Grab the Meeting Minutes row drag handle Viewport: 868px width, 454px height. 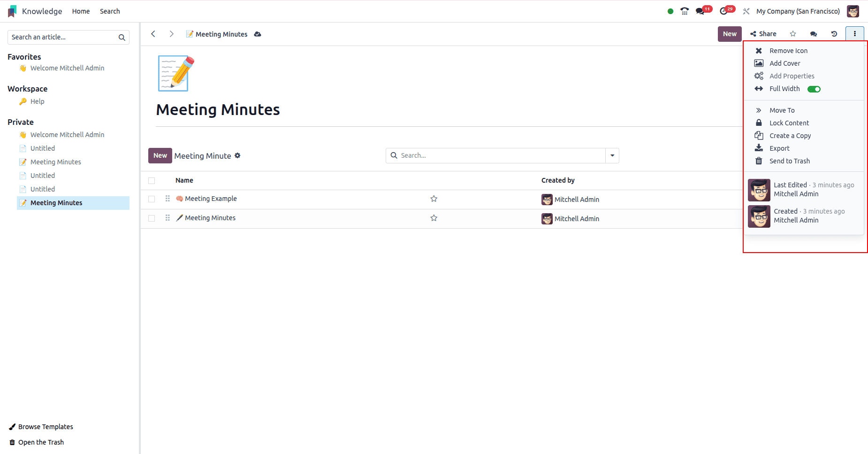[168, 218]
